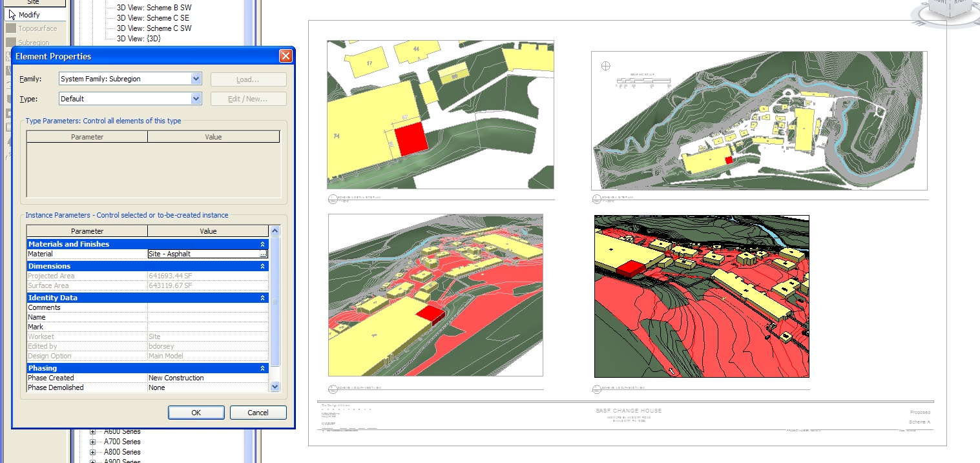Collapse the Identity Data section
Screen dimensions: 980x463
tap(262, 298)
